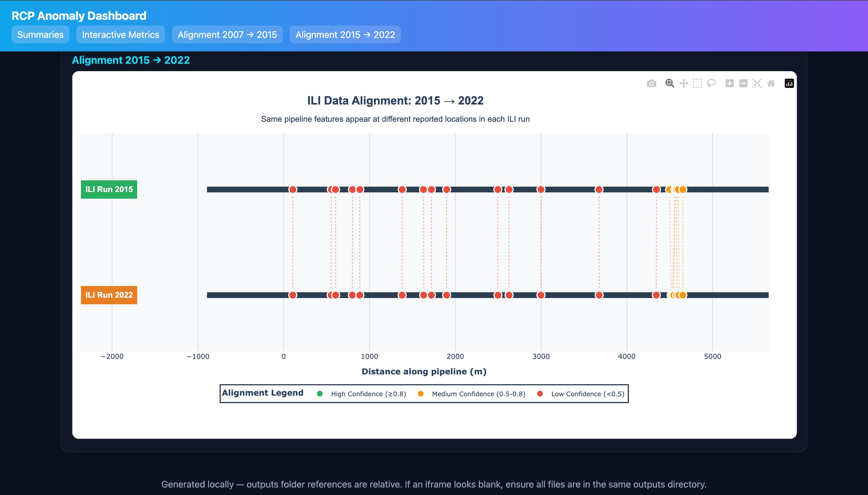Click Alignment 2015 → 2022 nav button
This screenshot has height=495, width=868.
pyautogui.click(x=345, y=35)
